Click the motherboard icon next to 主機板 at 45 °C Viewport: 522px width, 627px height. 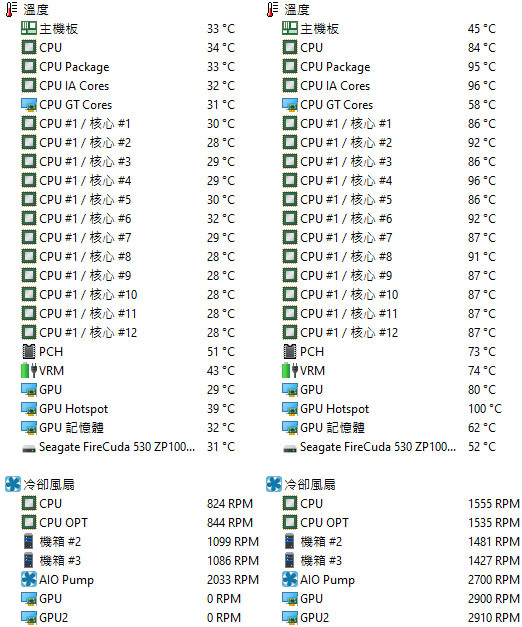coord(290,28)
